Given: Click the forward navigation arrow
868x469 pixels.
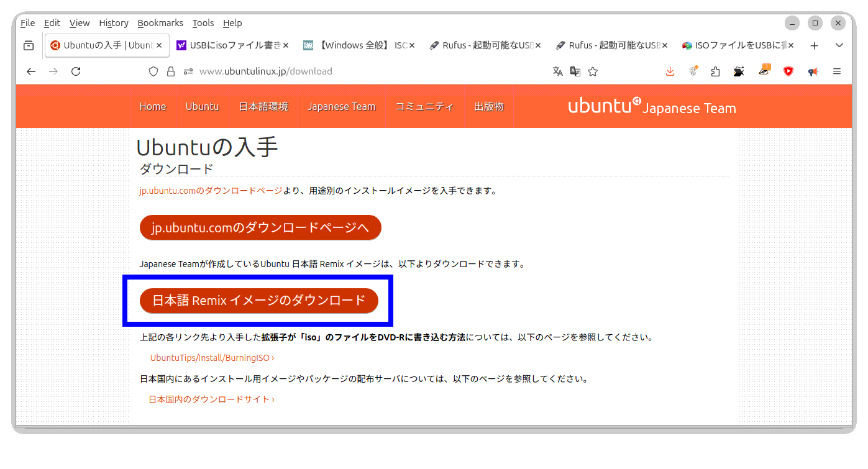Looking at the screenshot, I should [53, 71].
